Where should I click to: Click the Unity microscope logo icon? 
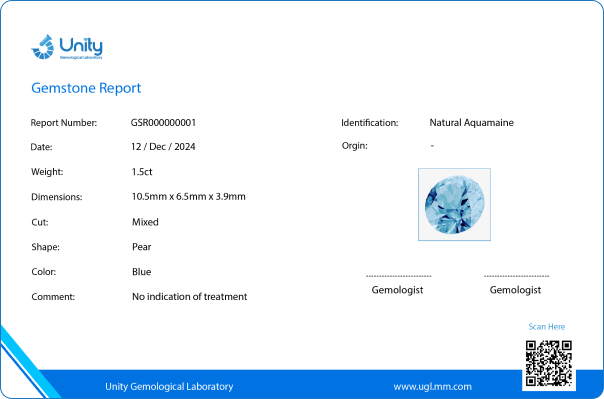(43, 47)
